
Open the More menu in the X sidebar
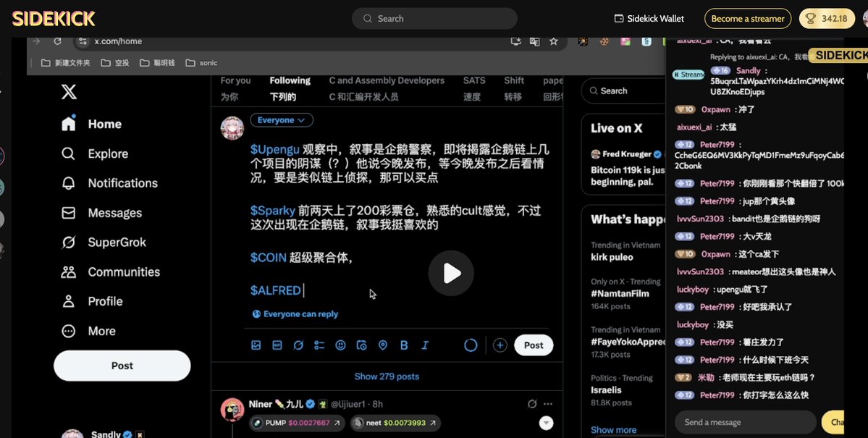pos(88,331)
